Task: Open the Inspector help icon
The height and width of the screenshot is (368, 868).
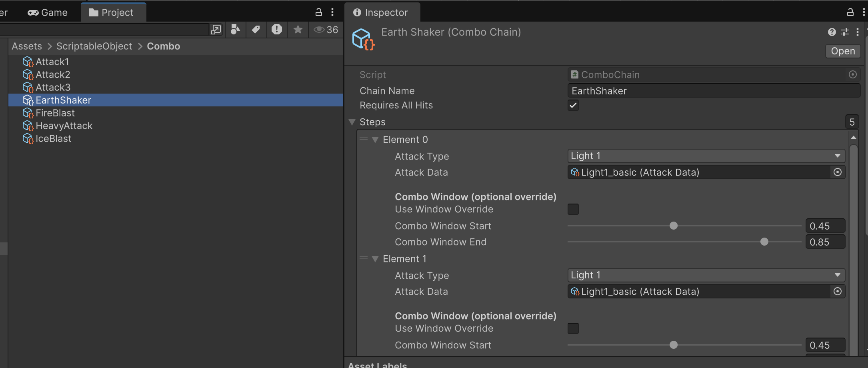Action: 832,32
